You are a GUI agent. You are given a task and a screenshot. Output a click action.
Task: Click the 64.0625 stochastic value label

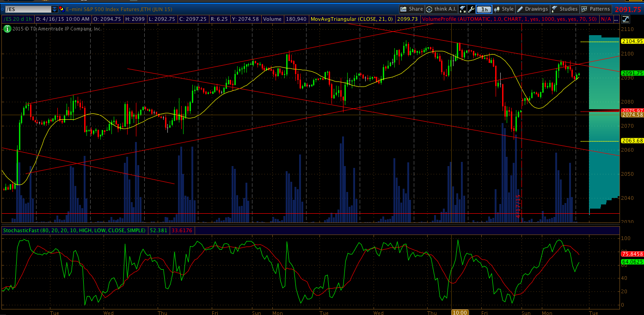coord(632,262)
